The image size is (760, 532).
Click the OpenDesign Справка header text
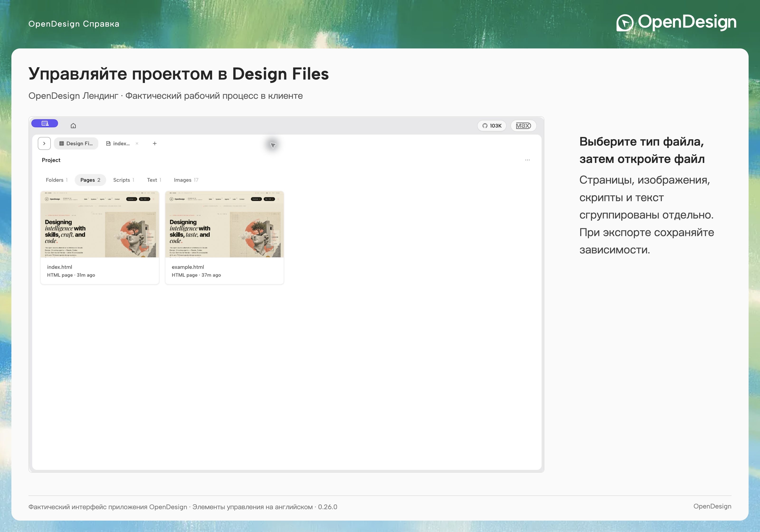74,24
